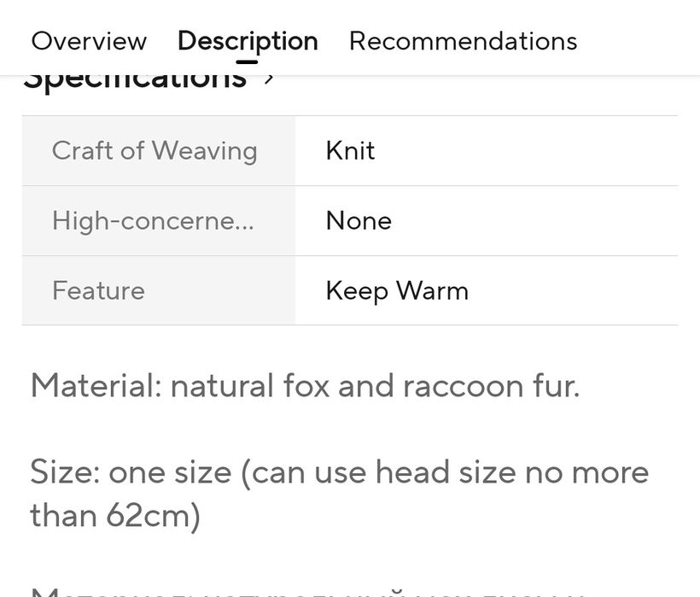Select the Keep Warm value
Viewport: 700px width, 597px height.
[397, 290]
